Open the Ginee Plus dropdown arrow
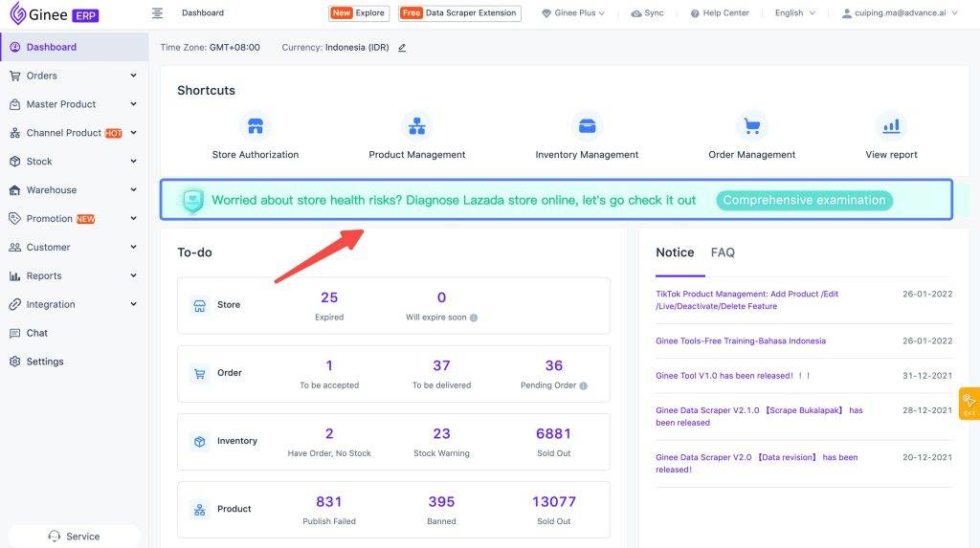980x548 pixels. 602,13
